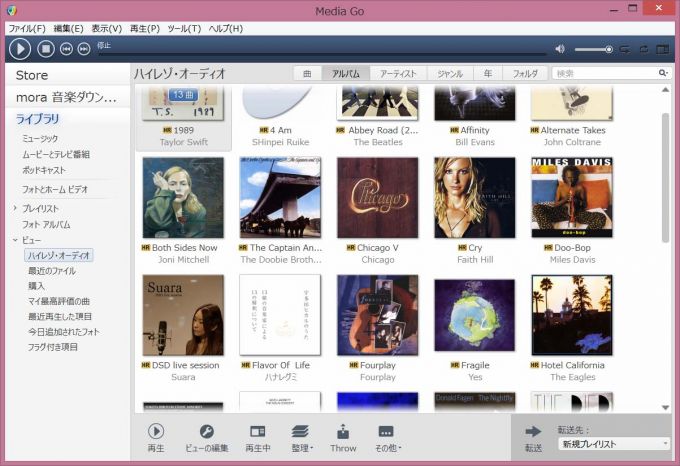Click the magnifier search icon
Screen dimensions: 680x466
coord(663,73)
